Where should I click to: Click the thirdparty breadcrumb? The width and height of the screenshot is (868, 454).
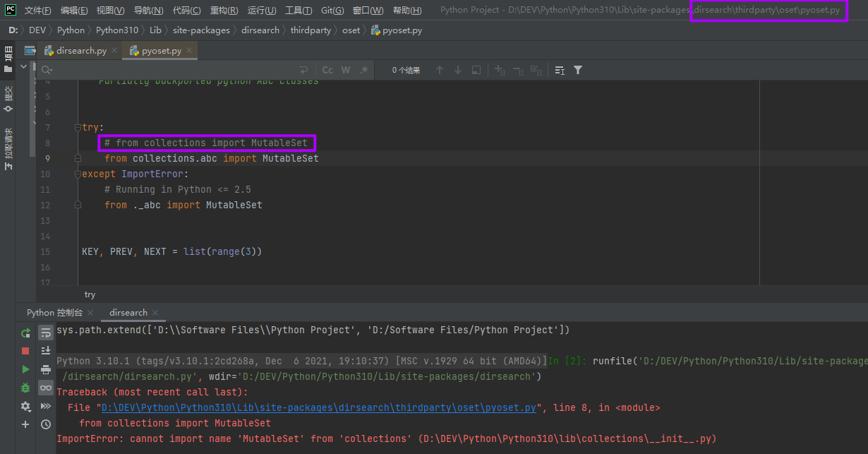pyautogui.click(x=311, y=30)
